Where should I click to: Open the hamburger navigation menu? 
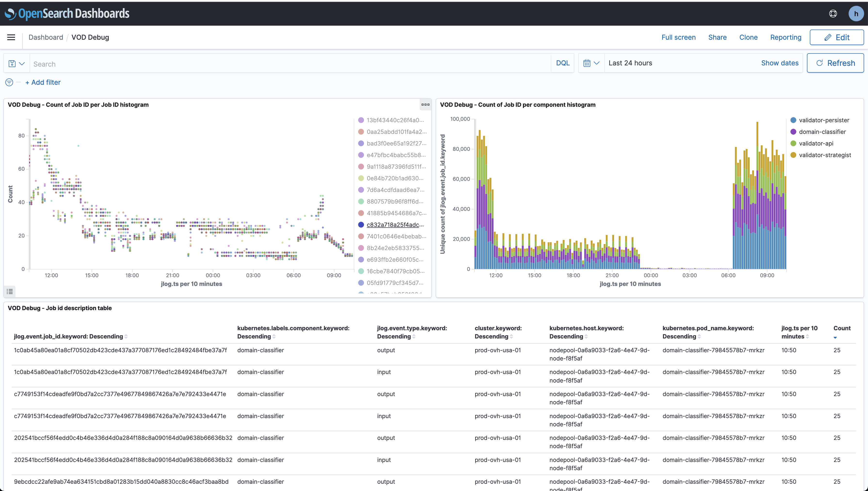coord(11,37)
